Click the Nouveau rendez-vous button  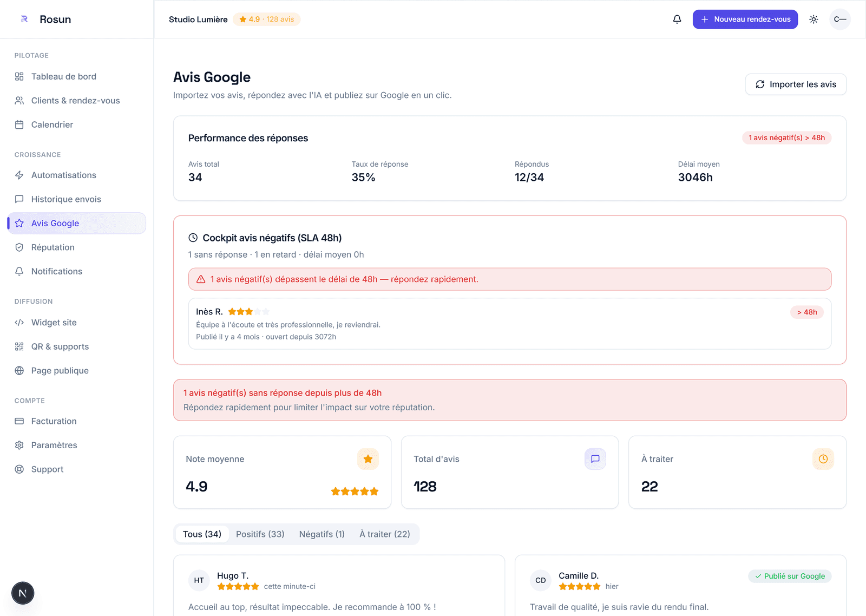tap(745, 19)
